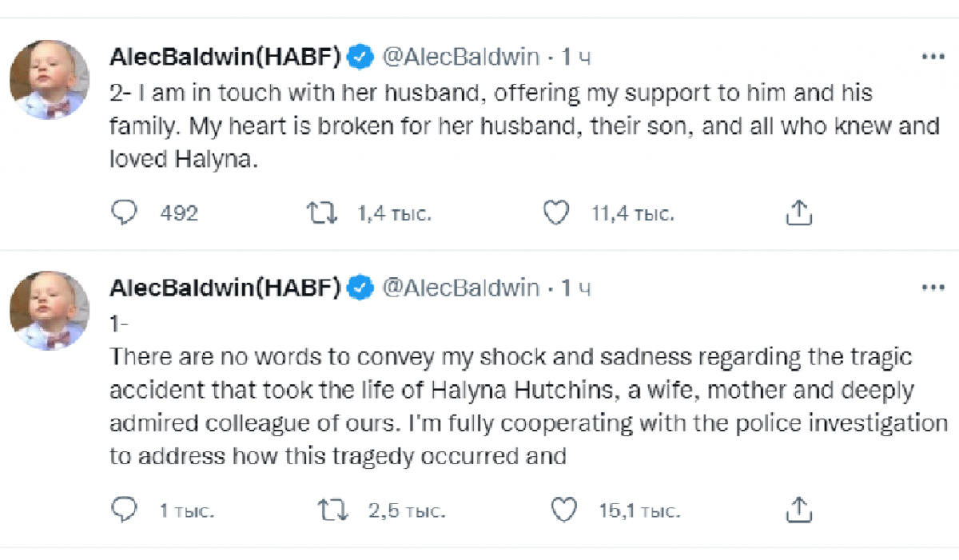Open AlecBaldwin(HABF) display name on bottom tweet
This screenshot has width=959, height=560.
pos(225,288)
